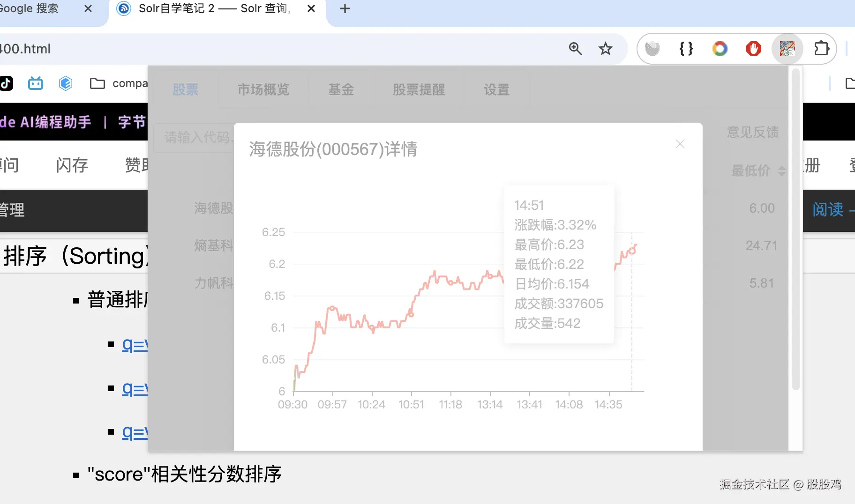Open the AdBlock stop-hand extension icon

pyautogui.click(x=753, y=48)
